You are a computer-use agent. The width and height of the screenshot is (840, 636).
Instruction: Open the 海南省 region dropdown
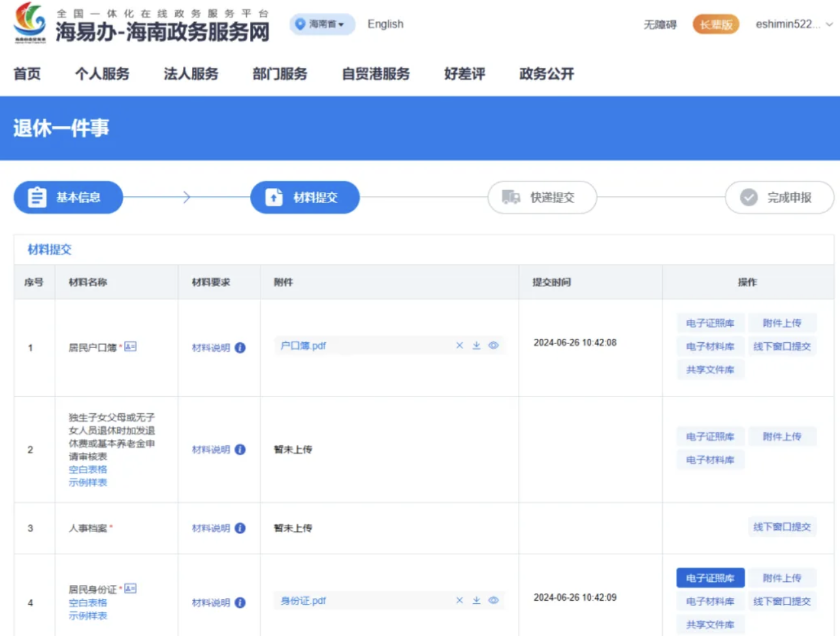322,24
